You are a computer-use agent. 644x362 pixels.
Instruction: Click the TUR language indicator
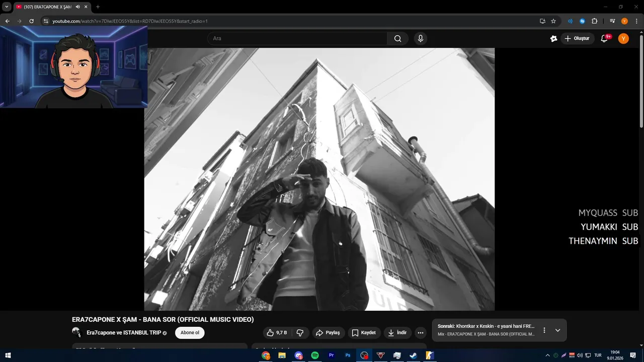tap(598, 355)
